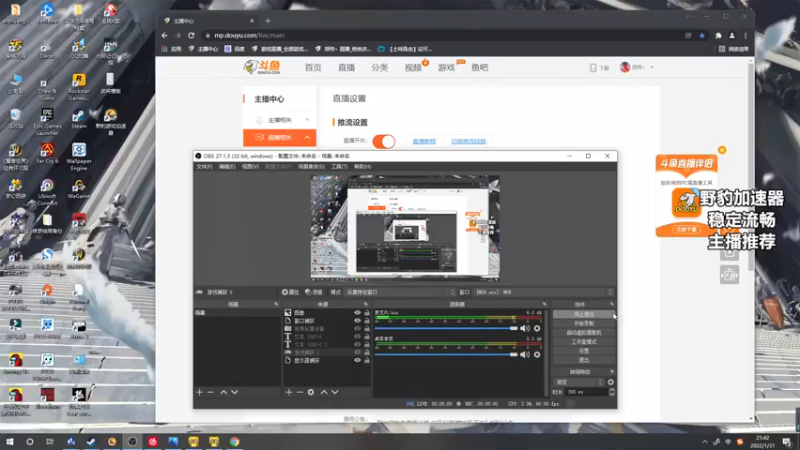Click the 工作室模式 studio mode button
Viewport: 800px width, 450px height.
(584, 342)
